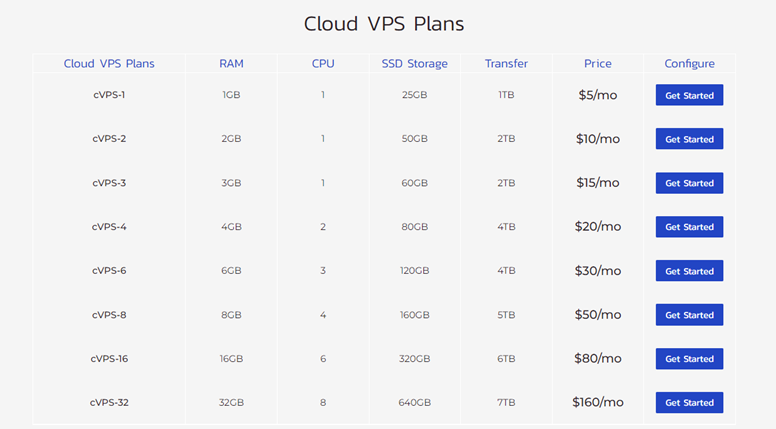
Task: Start the cVPS-32 plan configuration
Action: [x=689, y=403]
